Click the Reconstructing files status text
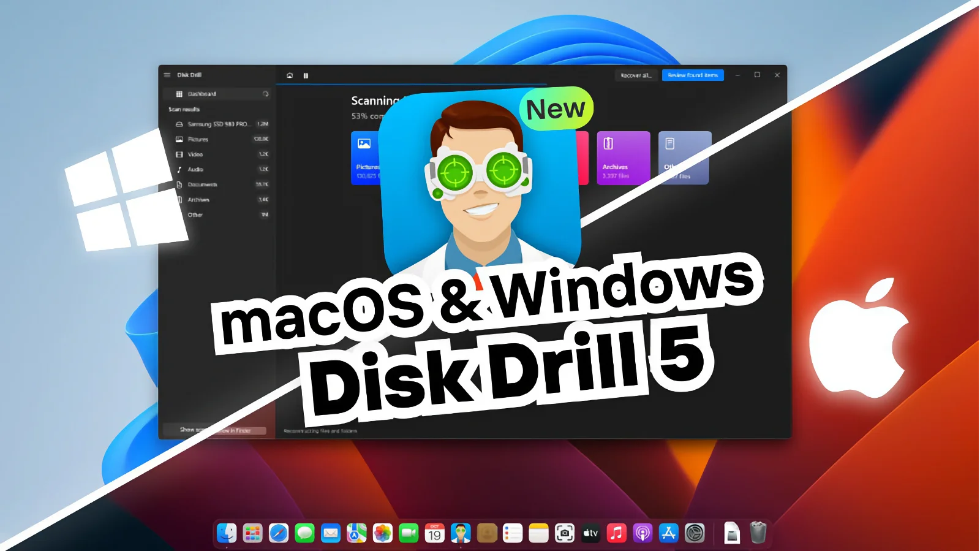980x551 pixels. click(320, 431)
